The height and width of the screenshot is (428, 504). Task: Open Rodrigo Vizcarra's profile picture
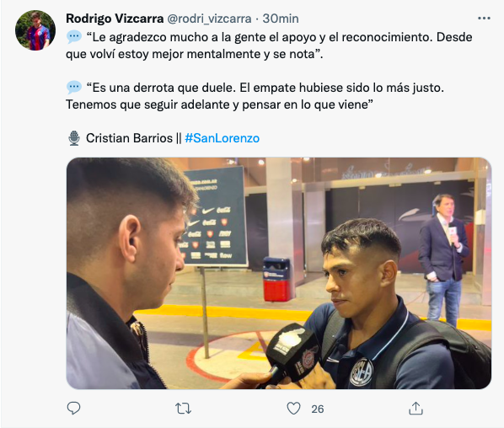tap(35, 30)
